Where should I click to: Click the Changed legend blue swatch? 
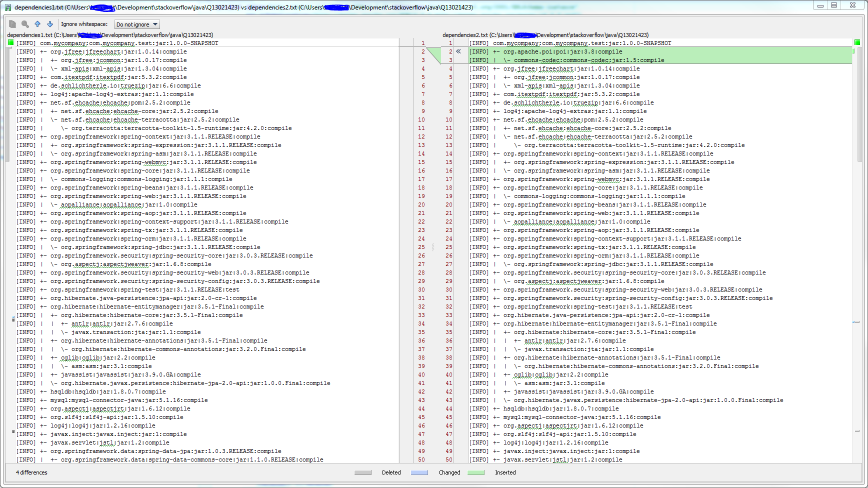point(419,472)
